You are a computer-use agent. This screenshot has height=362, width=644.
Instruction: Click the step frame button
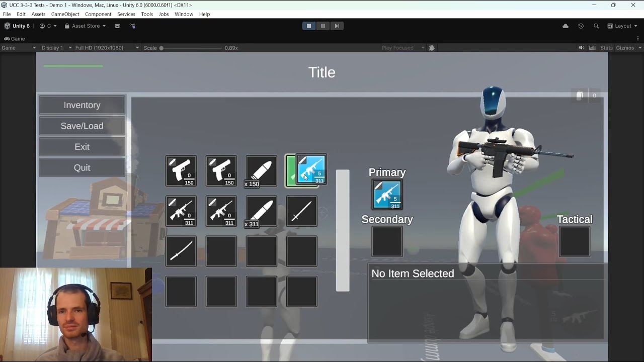point(337,26)
